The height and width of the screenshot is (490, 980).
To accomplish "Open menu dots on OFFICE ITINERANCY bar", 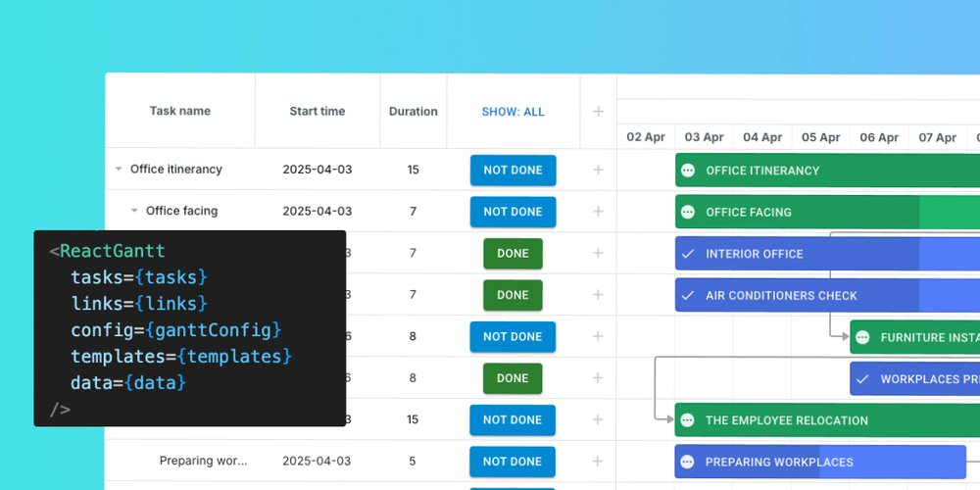I will coord(688,170).
